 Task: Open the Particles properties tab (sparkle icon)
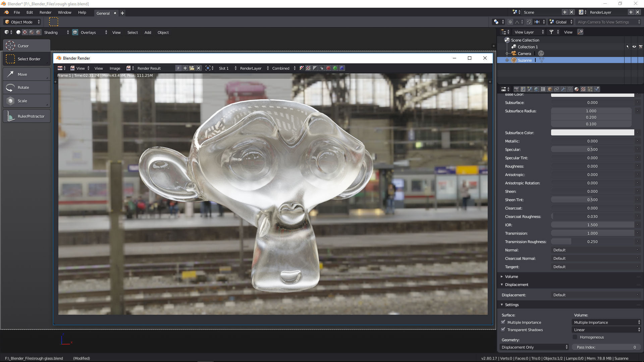click(x=590, y=89)
